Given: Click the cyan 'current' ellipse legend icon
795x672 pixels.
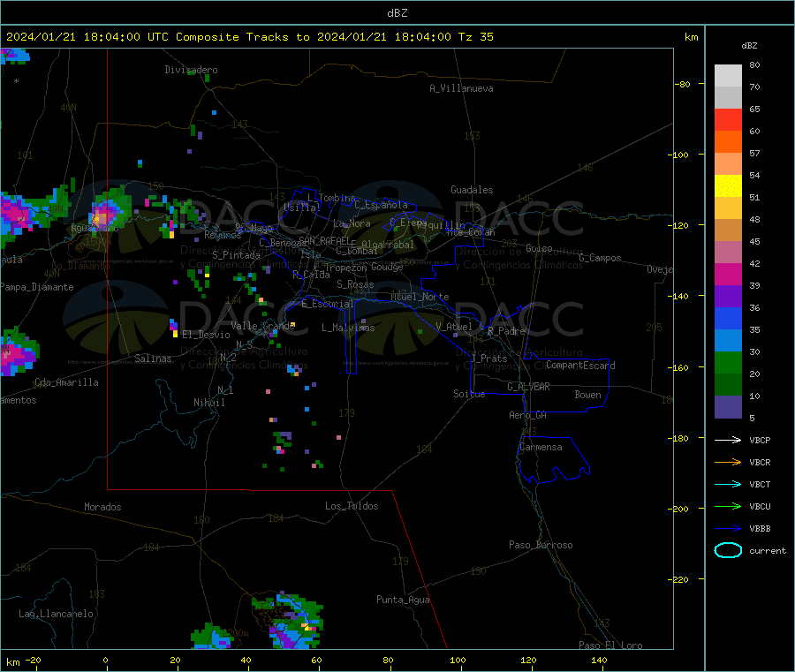Looking at the screenshot, I should (728, 550).
